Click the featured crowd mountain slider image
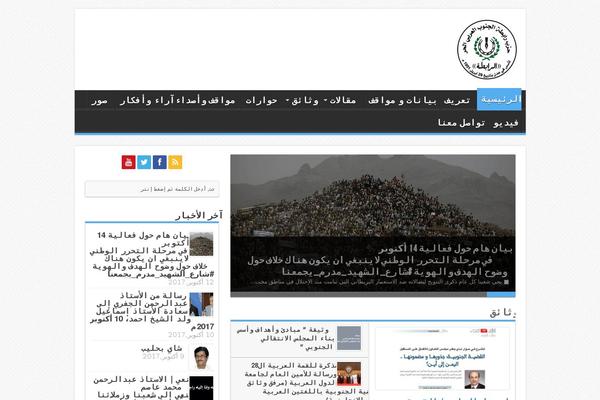 373,196
